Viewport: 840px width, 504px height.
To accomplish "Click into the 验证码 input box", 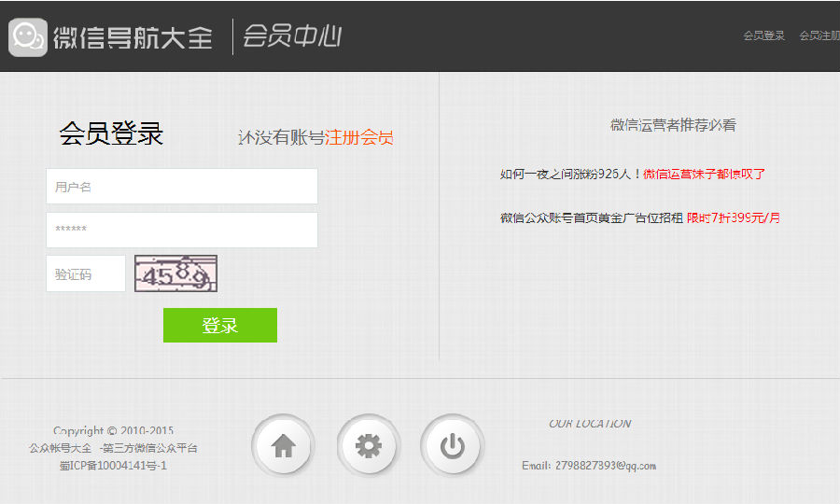I will pos(86,274).
